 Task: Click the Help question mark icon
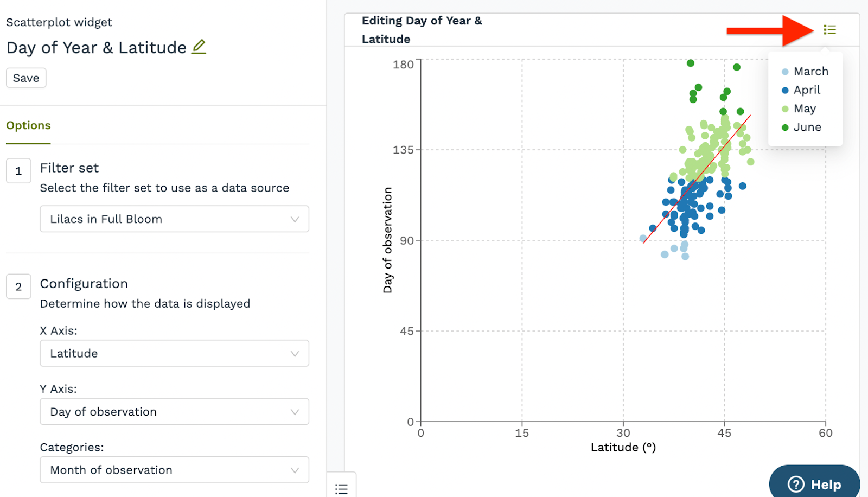(x=796, y=484)
